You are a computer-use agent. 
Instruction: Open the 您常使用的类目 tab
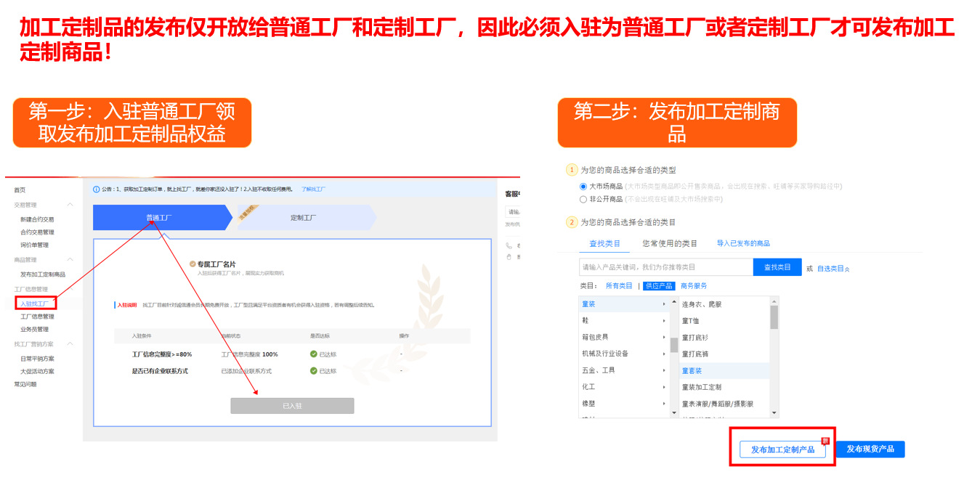click(669, 244)
